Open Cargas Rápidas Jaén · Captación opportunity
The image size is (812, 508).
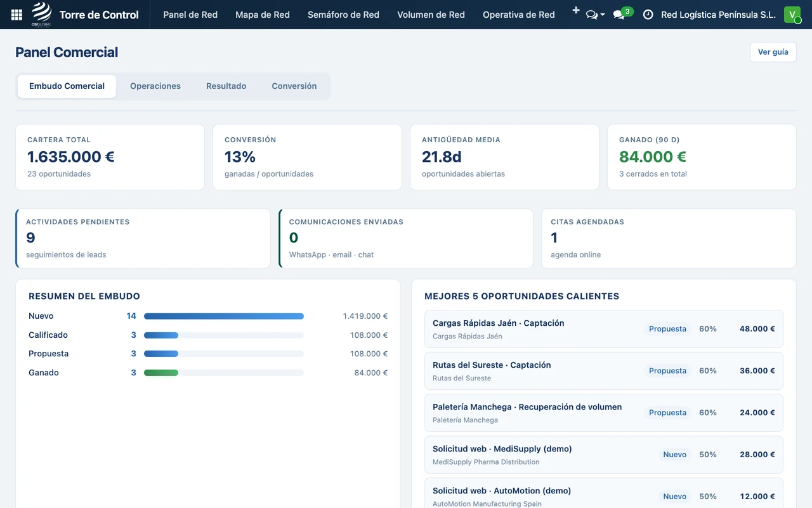(604, 329)
